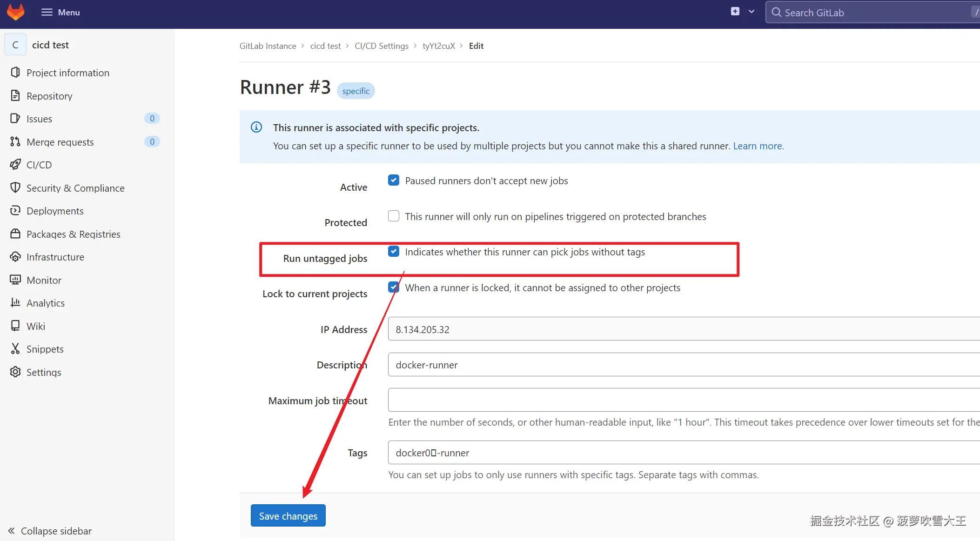980x541 pixels.
Task: Click the GitLab fox logo
Action: (x=15, y=12)
